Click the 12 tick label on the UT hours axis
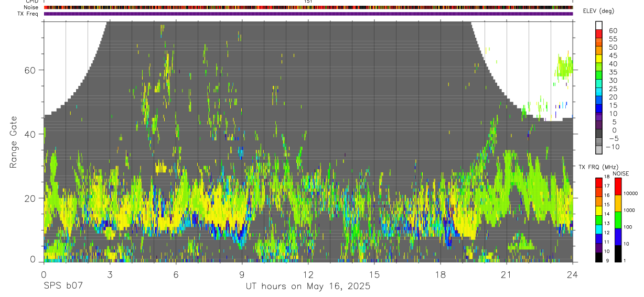This screenshot has height=297, width=644. pos(308,274)
